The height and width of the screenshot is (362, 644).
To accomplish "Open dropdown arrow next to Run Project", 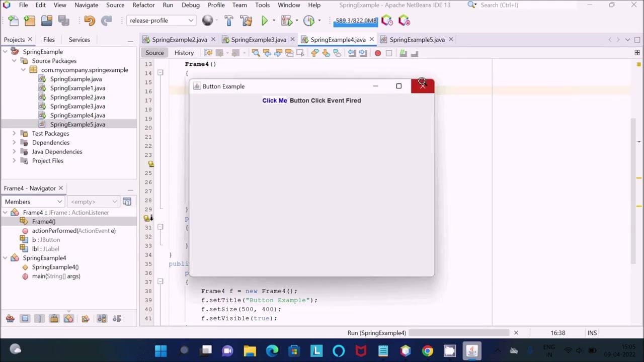I will [x=274, y=21].
